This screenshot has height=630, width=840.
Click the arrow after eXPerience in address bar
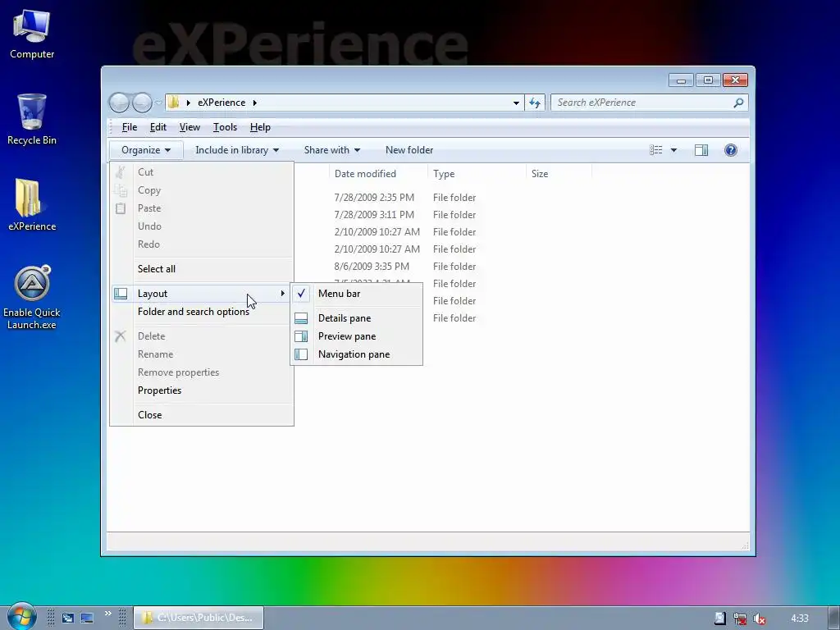tap(255, 103)
